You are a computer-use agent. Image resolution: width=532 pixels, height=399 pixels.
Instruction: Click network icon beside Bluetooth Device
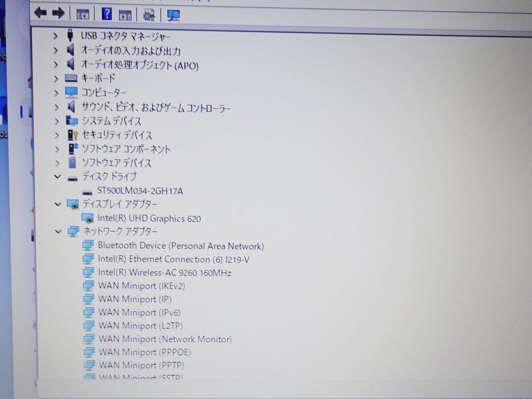(x=88, y=245)
